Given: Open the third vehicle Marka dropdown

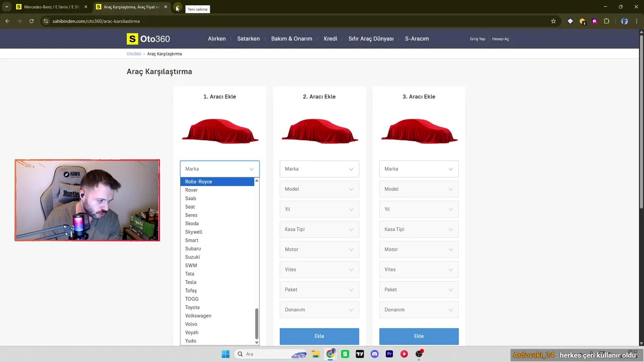Looking at the screenshot, I should (419, 169).
